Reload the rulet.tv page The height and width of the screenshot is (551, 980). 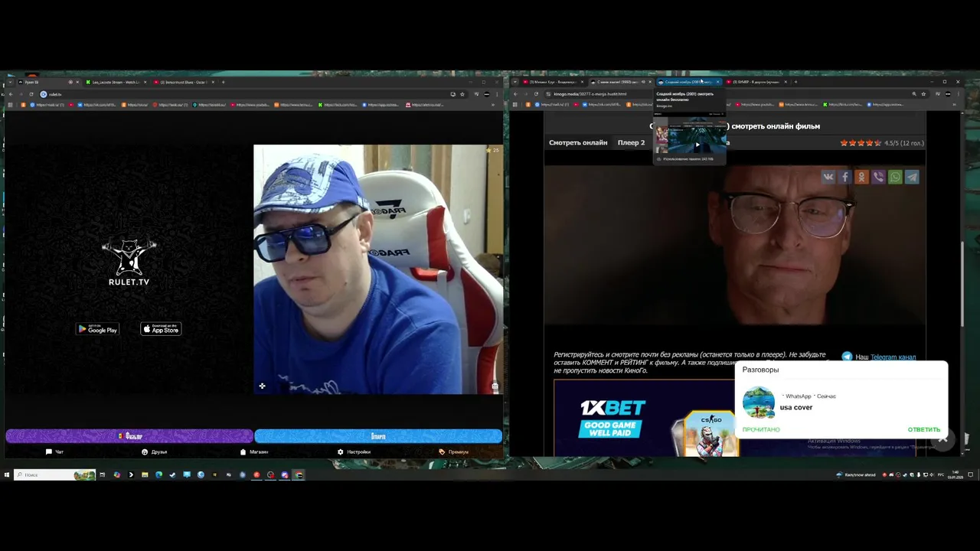tap(31, 94)
